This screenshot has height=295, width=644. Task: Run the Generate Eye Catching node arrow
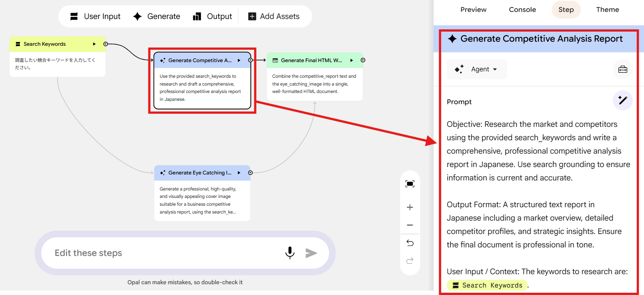[x=239, y=173]
